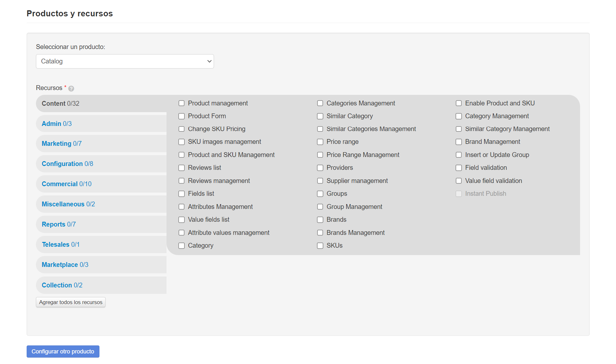Enable the Field validation checkbox
This screenshot has width=616, height=364.
click(459, 168)
